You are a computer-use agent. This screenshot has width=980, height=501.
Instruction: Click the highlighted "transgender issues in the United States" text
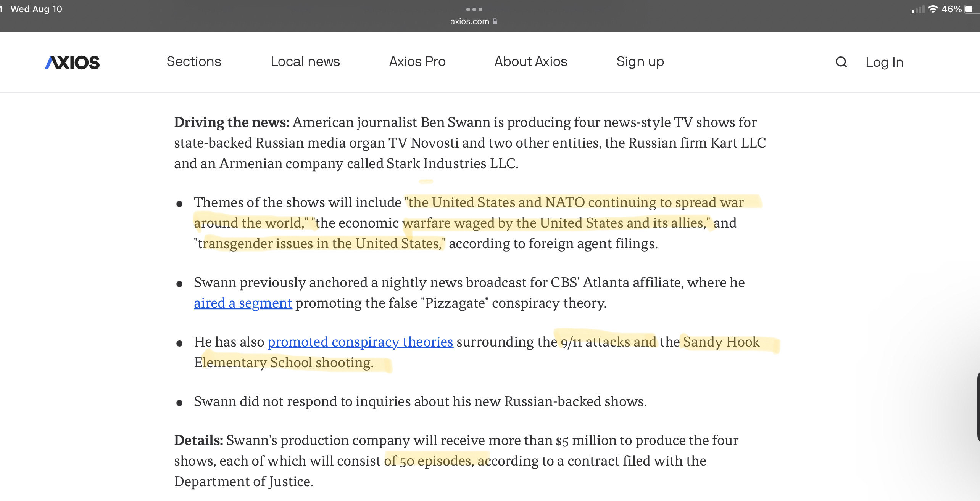pyautogui.click(x=319, y=244)
